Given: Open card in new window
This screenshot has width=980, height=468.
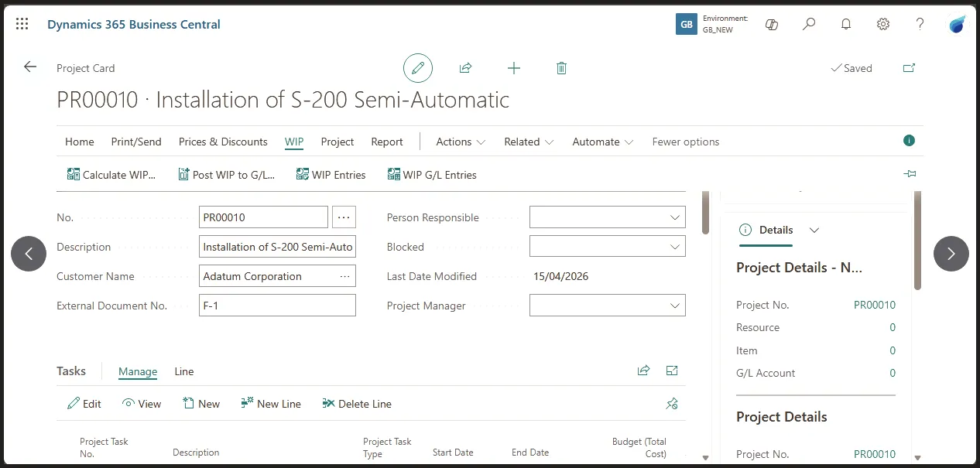Looking at the screenshot, I should tap(910, 68).
